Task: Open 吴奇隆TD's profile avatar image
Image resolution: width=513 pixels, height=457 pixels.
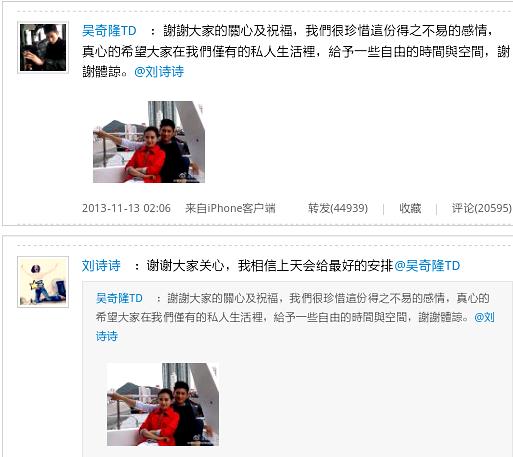Action: coord(43,47)
